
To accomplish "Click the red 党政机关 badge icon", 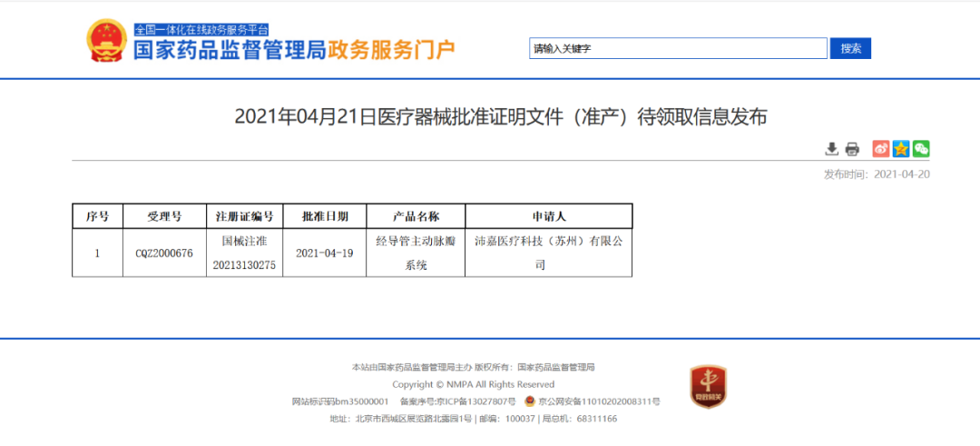I will 708,387.
